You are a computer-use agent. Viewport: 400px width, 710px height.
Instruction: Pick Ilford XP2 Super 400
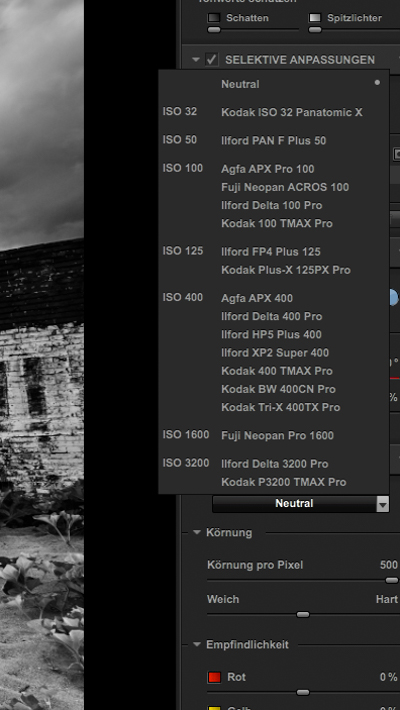(275, 353)
